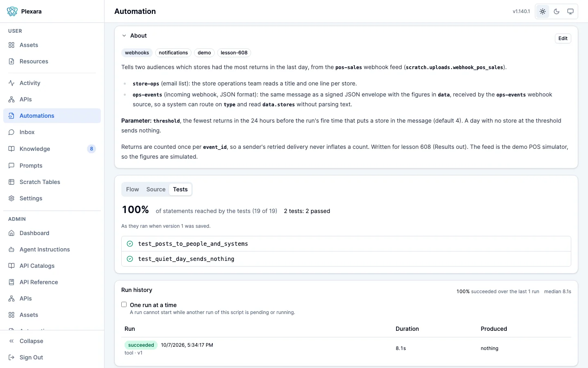Expand the test_posts_to_people_and_systems test row
The height and width of the screenshot is (368, 588).
point(346,244)
